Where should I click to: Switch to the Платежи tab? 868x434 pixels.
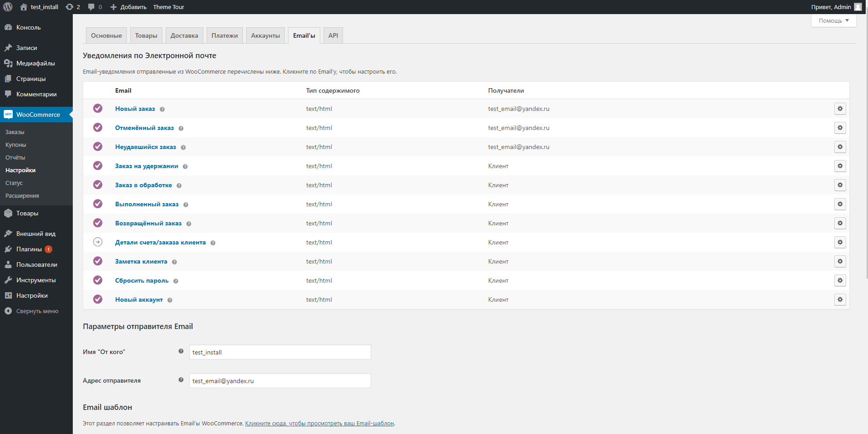tap(225, 35)
